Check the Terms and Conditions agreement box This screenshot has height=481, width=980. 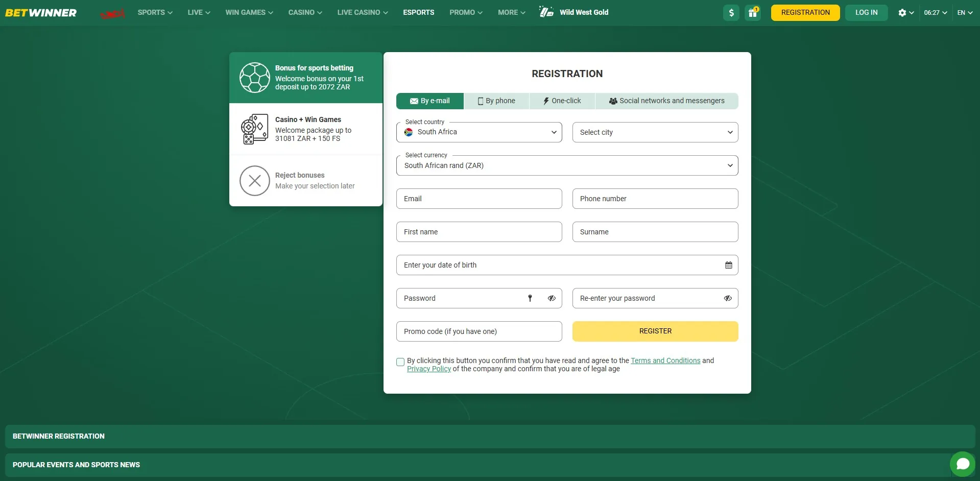point(400,362)
